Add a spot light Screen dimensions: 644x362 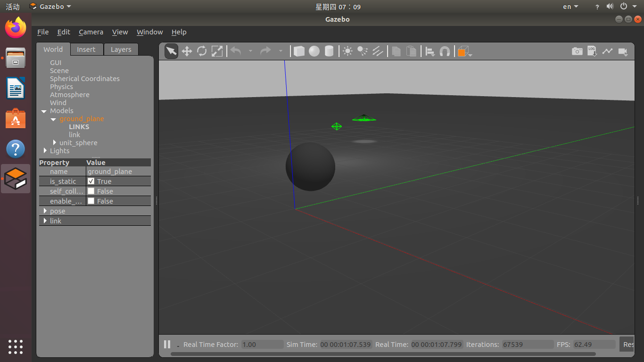pos(363,51)
